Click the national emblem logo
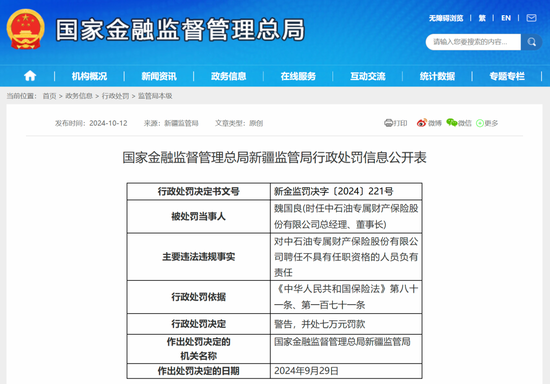The width and height of the screenshot is (550, 384). [x=26, y=29]
